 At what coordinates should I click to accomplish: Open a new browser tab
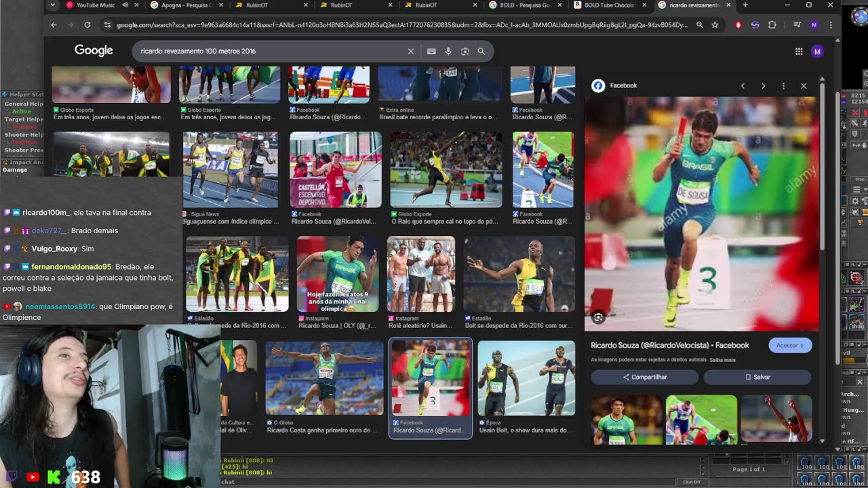point(745,5)
